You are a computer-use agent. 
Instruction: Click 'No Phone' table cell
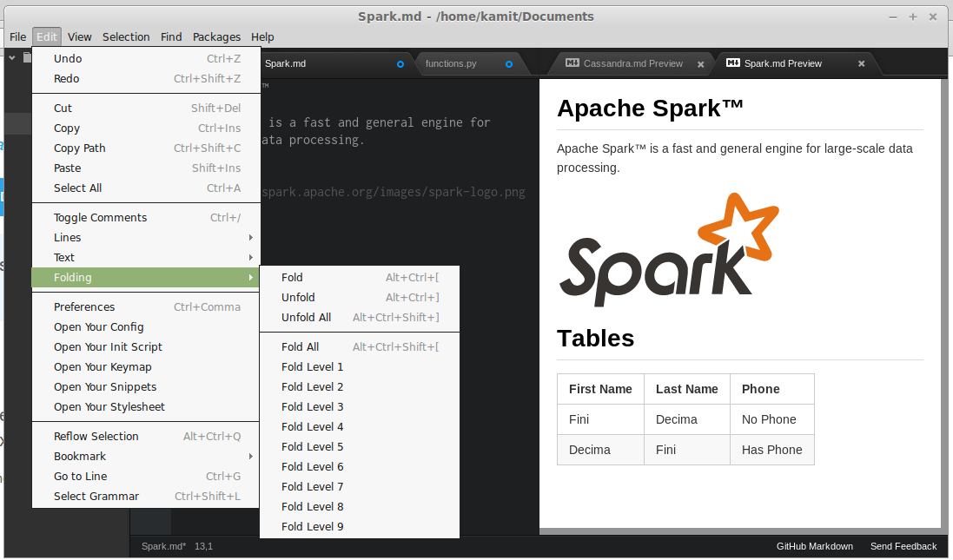tap(772, 419)
